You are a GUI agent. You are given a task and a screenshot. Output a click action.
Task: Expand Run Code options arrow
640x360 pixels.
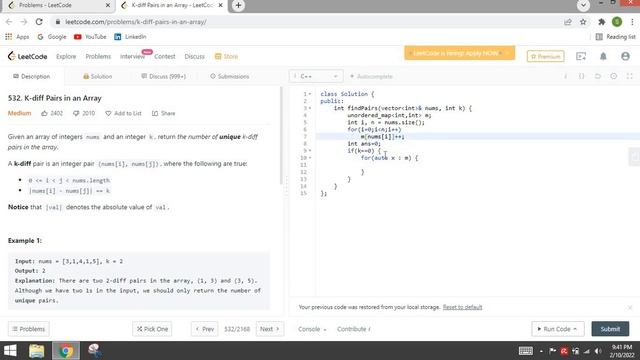(575, 329)
